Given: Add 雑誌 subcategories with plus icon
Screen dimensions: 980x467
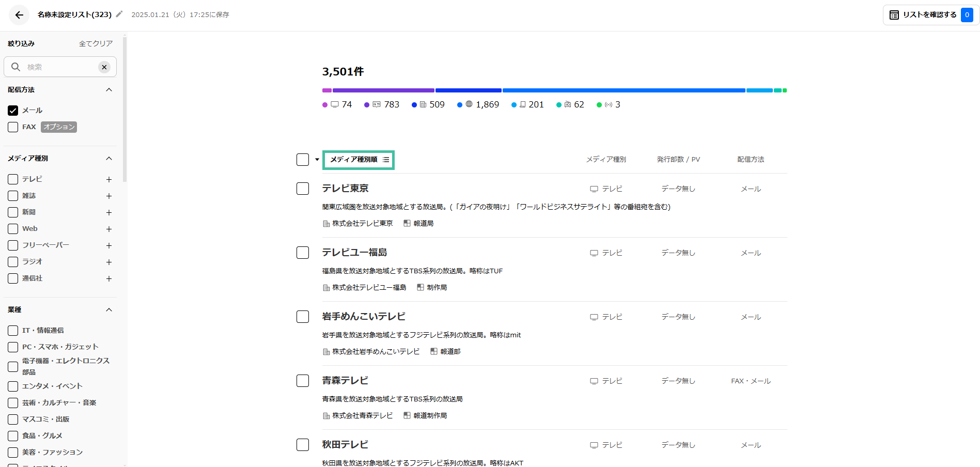Looking at the screenshot, I should point(109,196).
